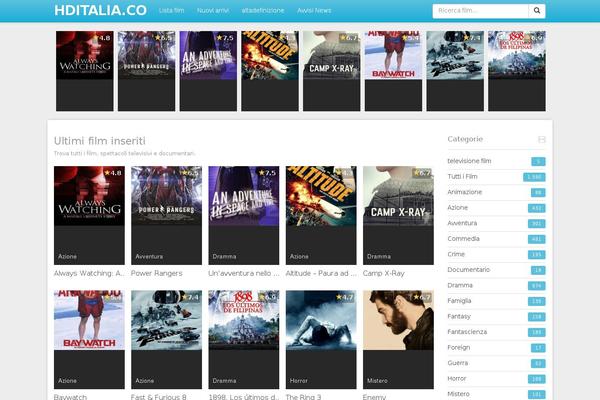Open the Fast & Furious 8 grid poster
The height and width of the screenshot is (400, 600).
click(166, 340)
